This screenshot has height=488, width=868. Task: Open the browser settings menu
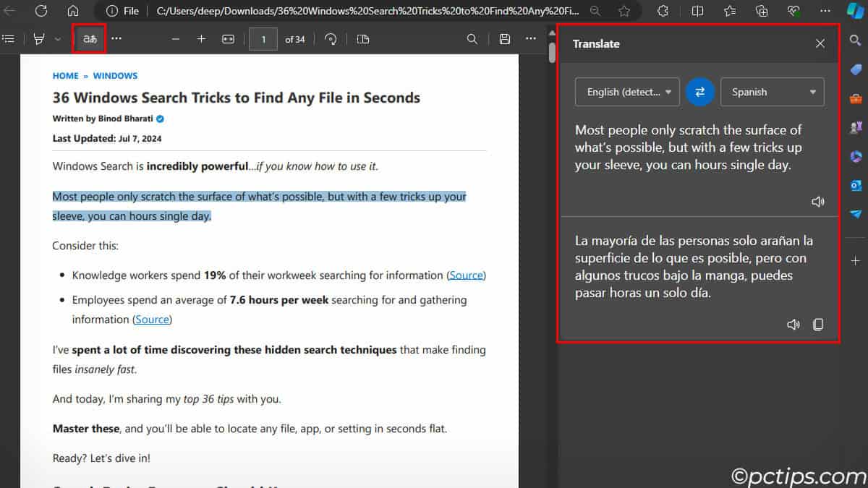(825, 11)
